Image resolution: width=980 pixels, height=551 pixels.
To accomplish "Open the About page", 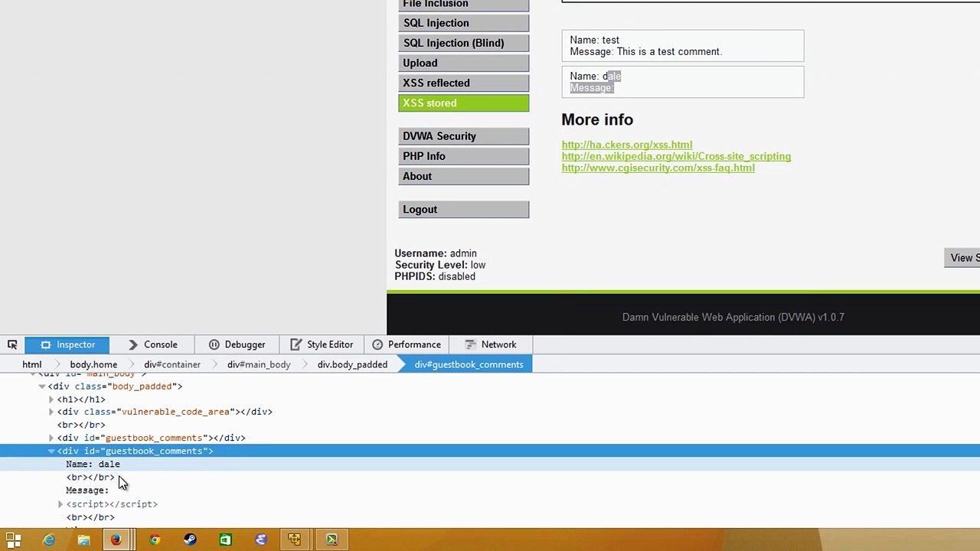I will click(x=463, y=176).
